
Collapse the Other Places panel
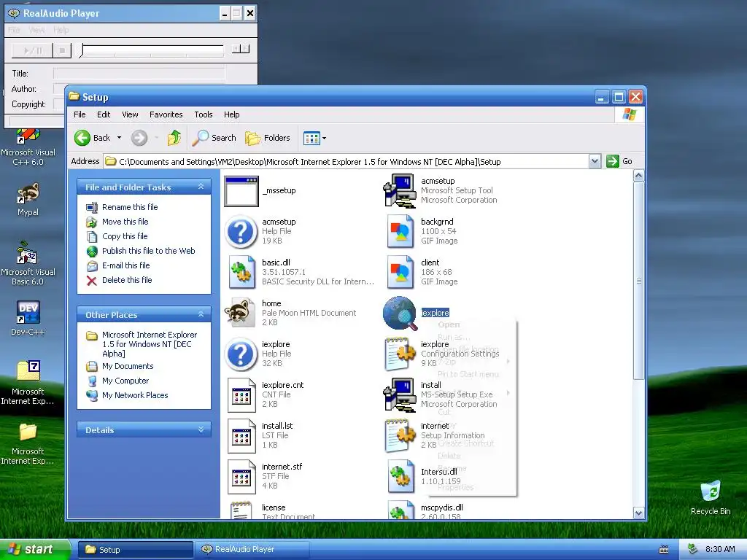point(201,314)
